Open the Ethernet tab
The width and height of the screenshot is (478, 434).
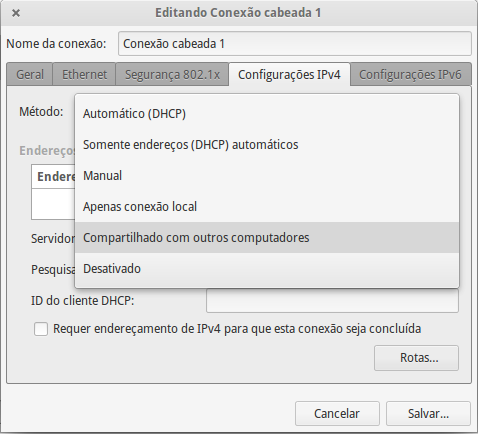click(x=84, y=74)
